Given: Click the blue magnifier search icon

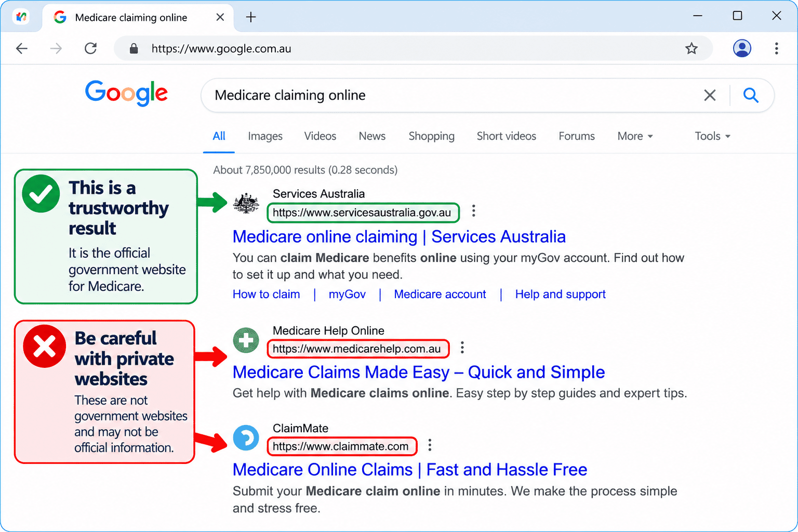Looking at the screenshot, I should [x=751, y=95].
